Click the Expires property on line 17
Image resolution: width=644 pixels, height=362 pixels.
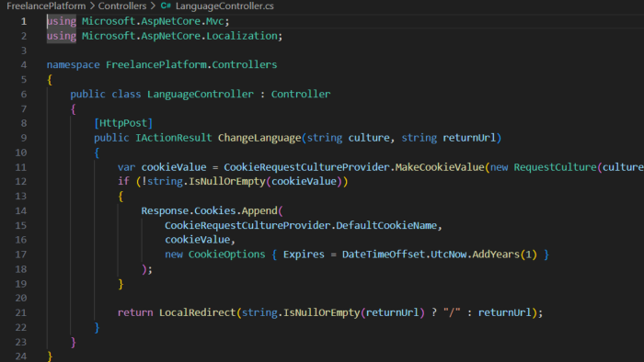pos(304,255)
